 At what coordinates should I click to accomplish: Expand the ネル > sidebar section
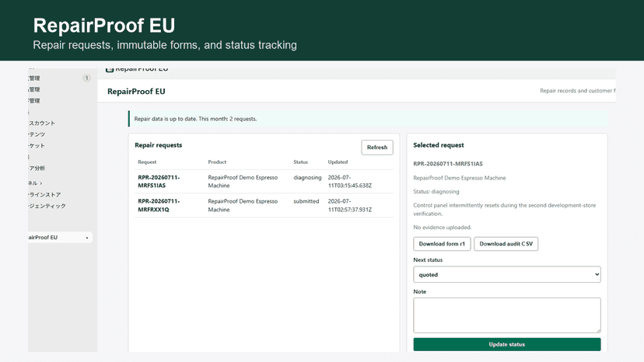click(x=35, y=183)
